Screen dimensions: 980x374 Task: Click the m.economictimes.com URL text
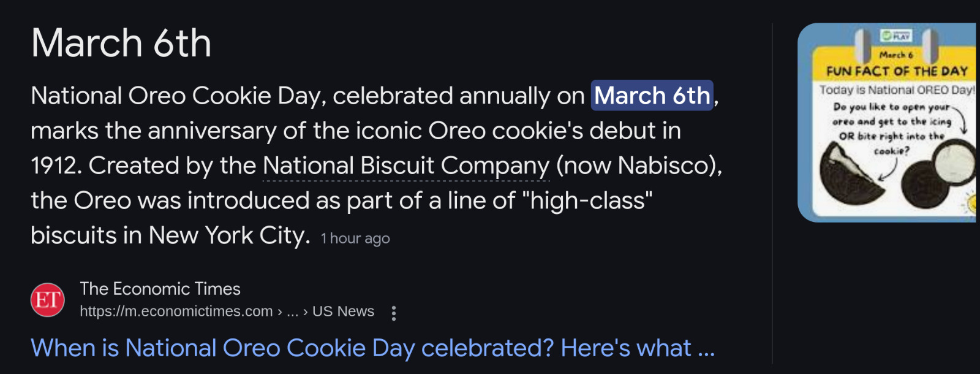(x=176, y=311)
